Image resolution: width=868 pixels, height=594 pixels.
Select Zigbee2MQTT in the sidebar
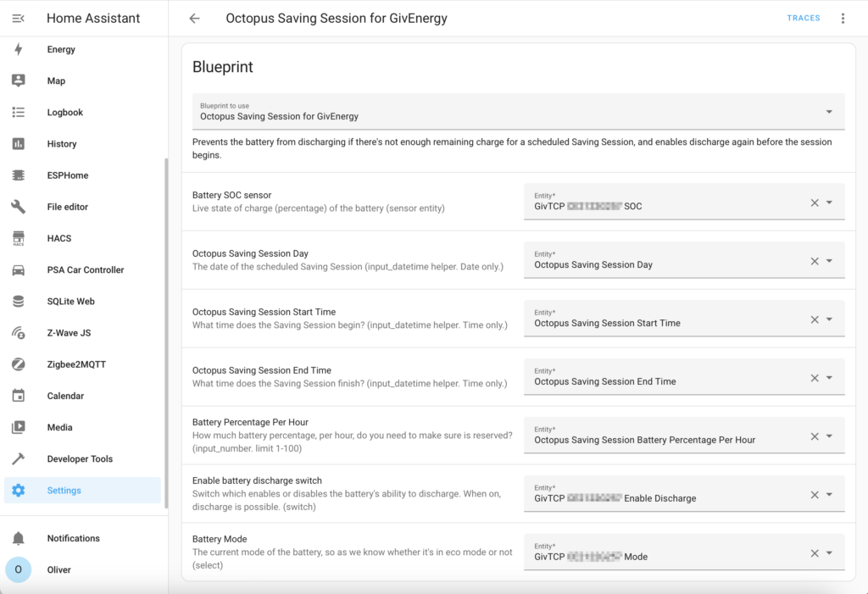(x=82, y=364)
